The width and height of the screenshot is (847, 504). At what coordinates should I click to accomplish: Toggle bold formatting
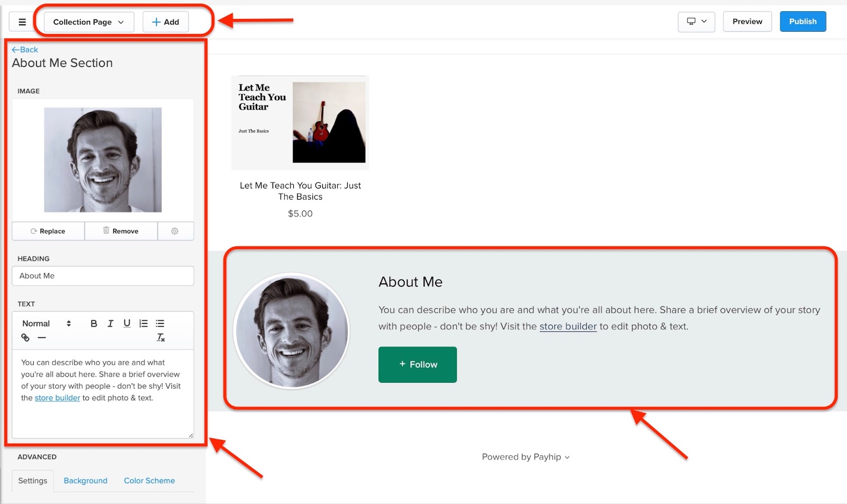point(94,323)
